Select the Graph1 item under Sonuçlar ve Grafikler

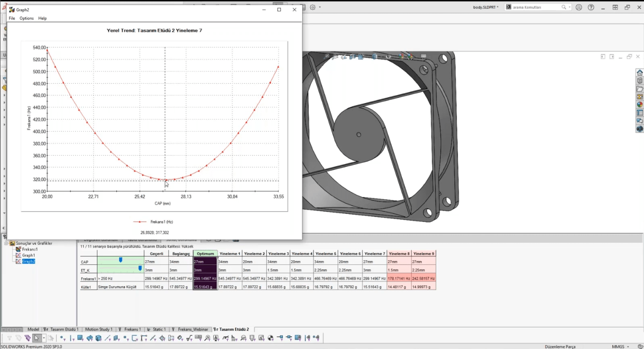(x=29, y=255)
